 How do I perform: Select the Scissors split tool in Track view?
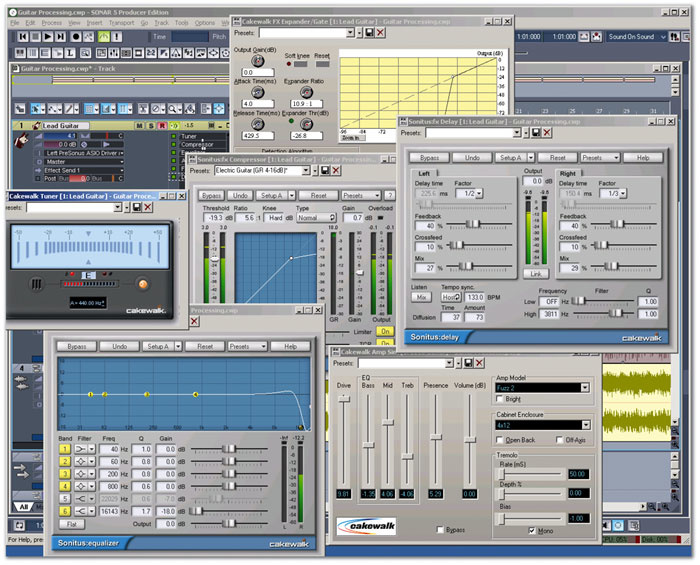click(x=143, y=108)
